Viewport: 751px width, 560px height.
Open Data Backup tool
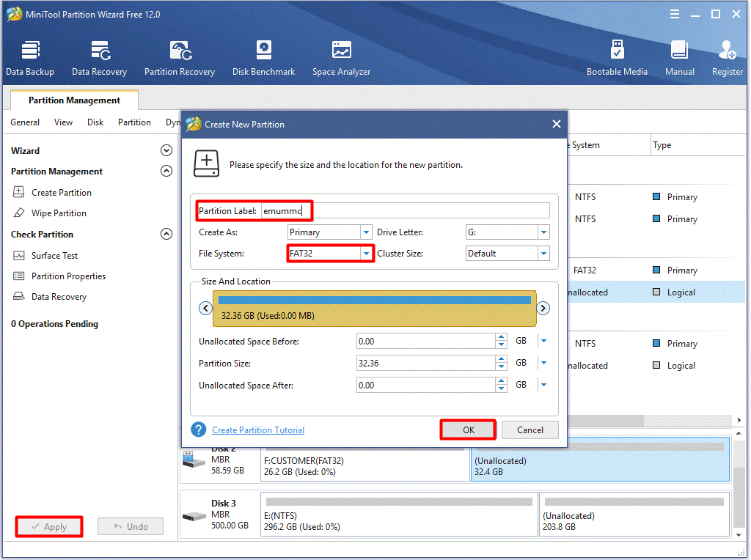click(30, 58)
